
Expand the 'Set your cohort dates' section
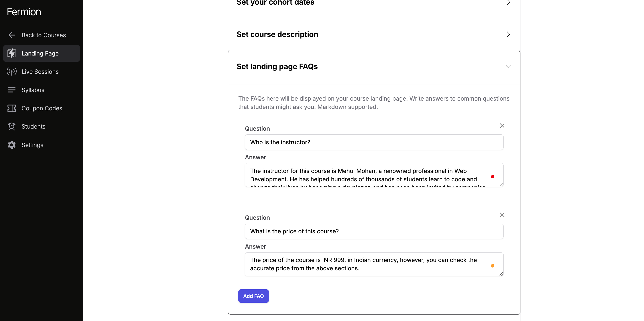508,3
